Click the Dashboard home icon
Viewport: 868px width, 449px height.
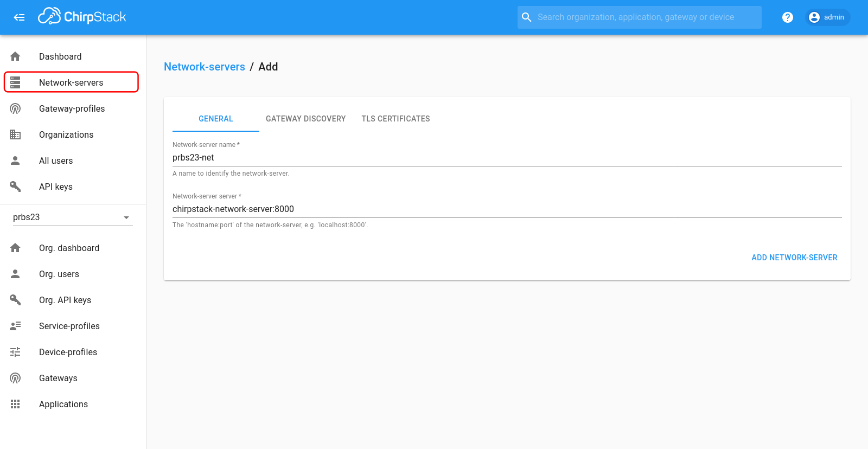coord(15,56)
